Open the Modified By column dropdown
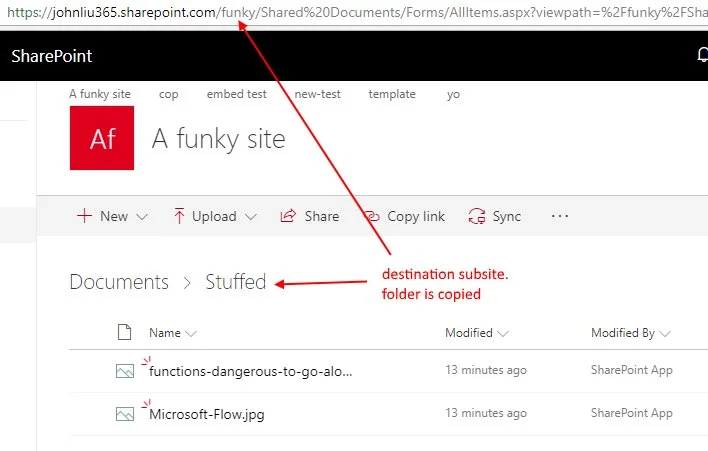 (664, 334)
